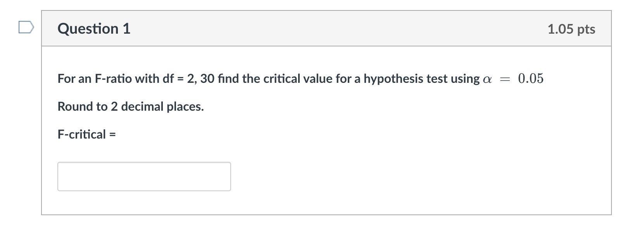Click the Question 1 title text

click(x=93, y=28)
